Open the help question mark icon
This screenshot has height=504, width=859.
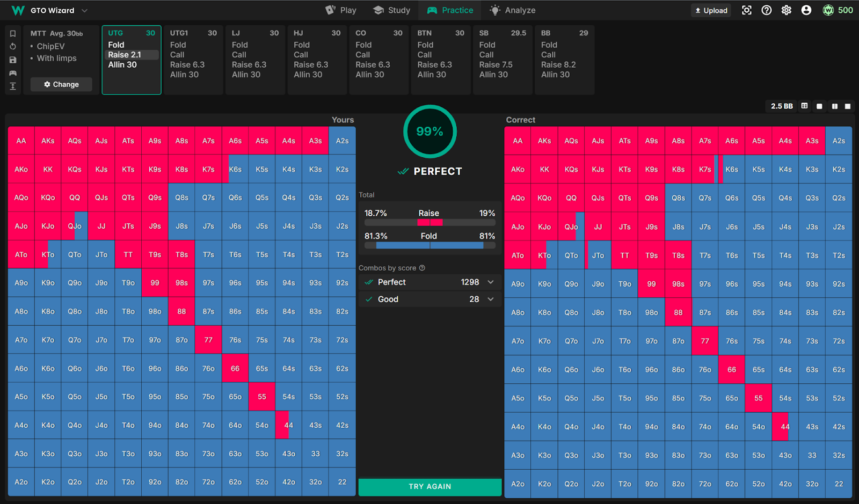coord(767,10)
